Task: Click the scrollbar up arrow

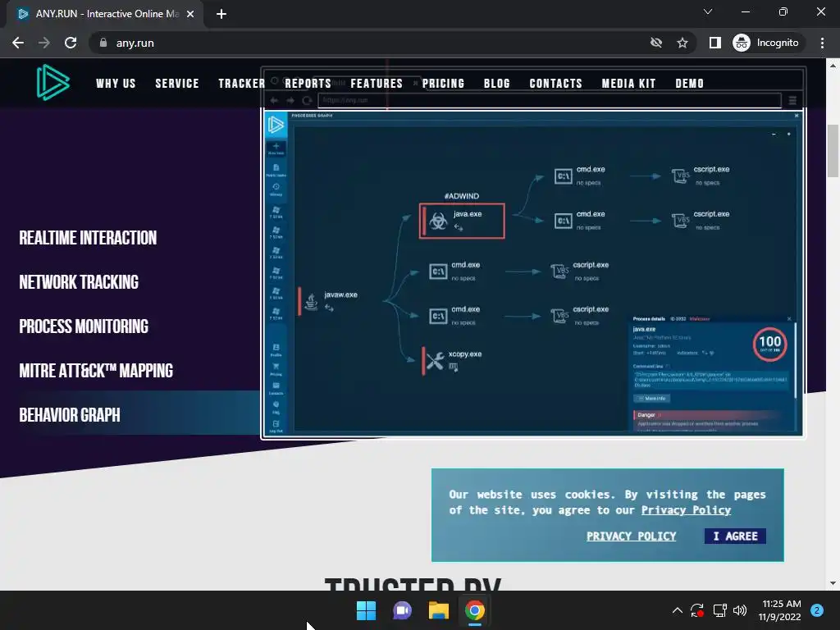Action: point(833,66)
